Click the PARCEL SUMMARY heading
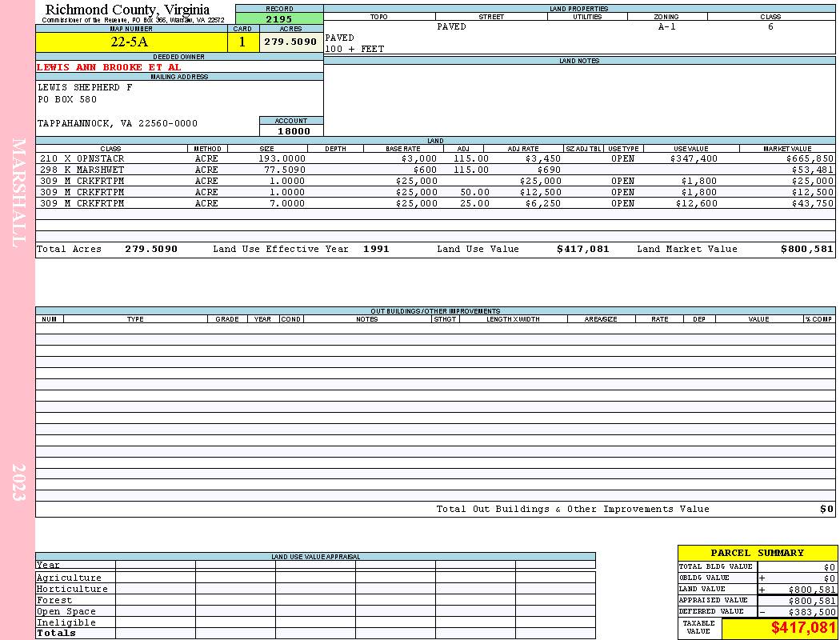 click(757, 553)
